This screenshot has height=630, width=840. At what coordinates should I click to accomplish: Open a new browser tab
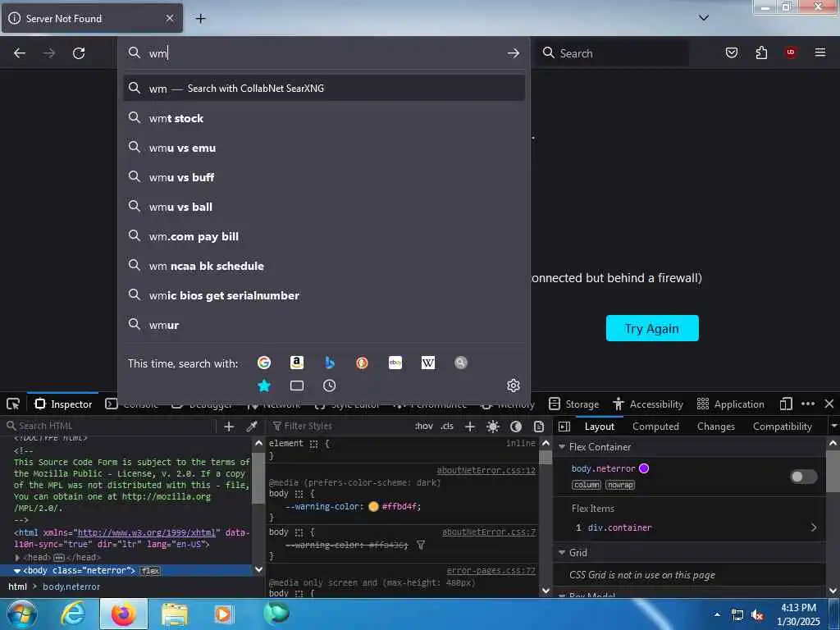(x=200, y=19)
